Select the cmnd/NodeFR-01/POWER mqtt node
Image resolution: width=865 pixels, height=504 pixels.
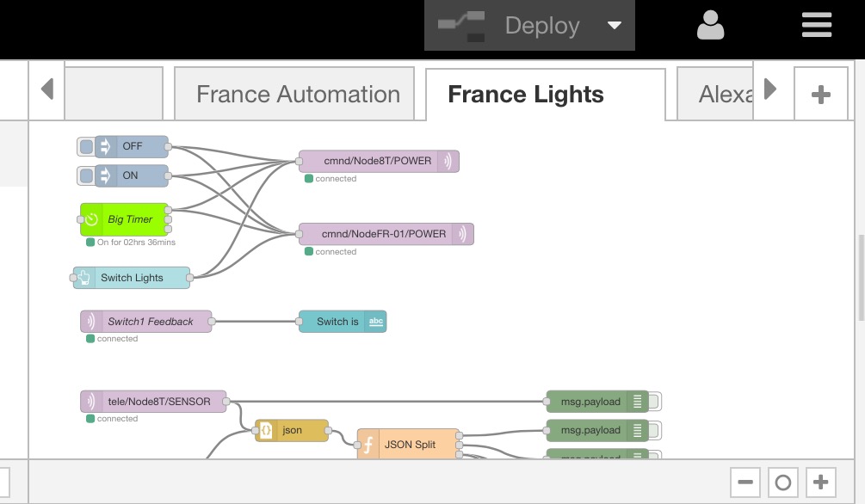point(386,234)
